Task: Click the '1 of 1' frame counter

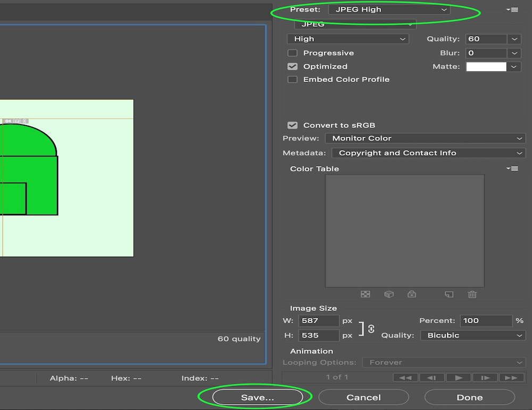Action: click(x=337, y=377)
